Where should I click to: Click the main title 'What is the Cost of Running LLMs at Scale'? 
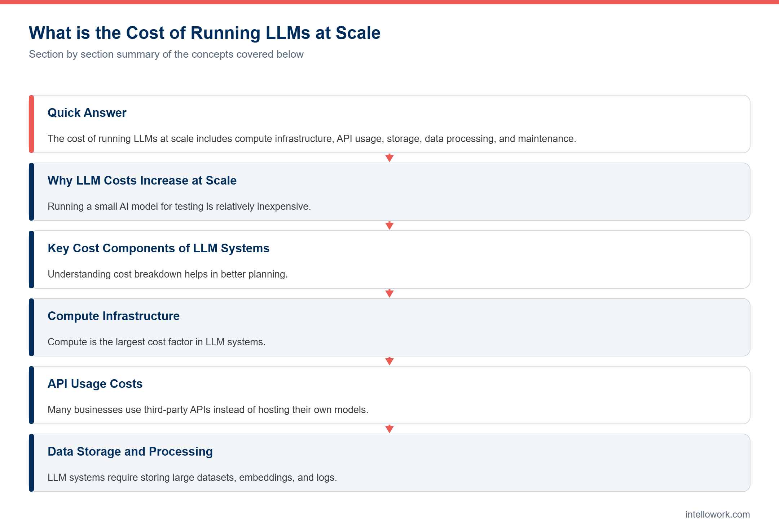(x=204, y=33)
